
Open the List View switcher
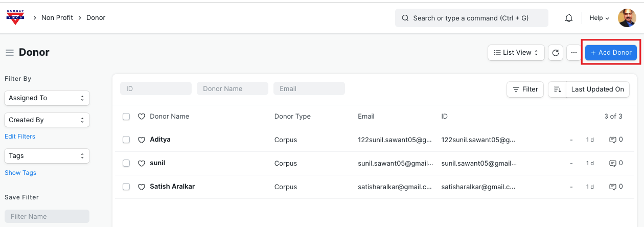click(516, 53)
